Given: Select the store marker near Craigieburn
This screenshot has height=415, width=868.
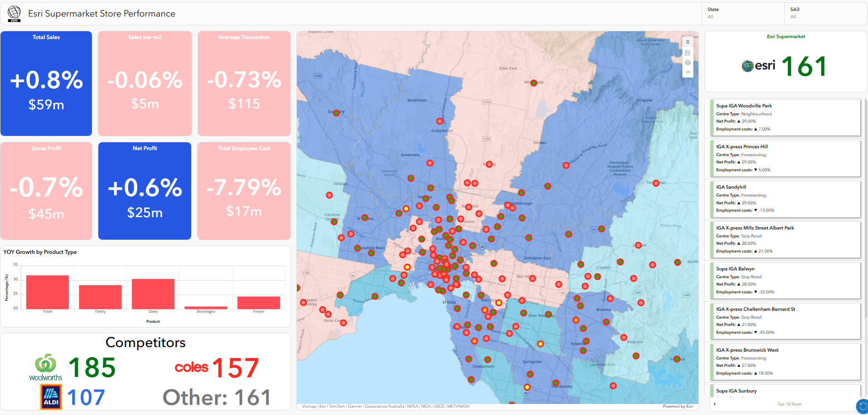Looking at the screenshot, I should point(440,121).
